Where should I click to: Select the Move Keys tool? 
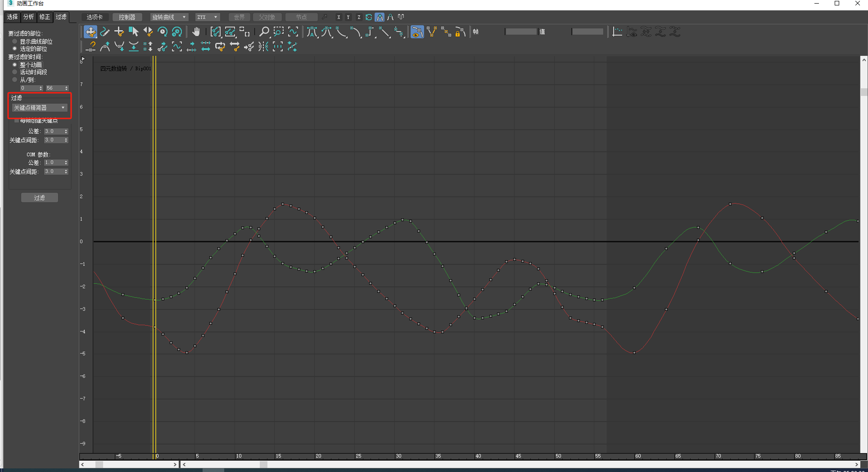[x=90, y=32]
